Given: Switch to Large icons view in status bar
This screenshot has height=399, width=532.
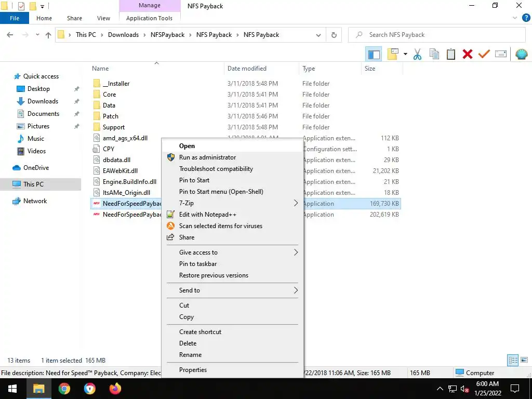Looking at the screenshot, I should 524,361.
